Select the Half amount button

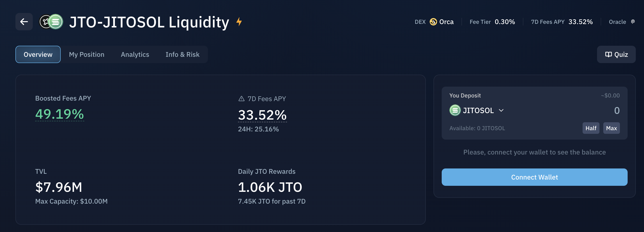591,128
